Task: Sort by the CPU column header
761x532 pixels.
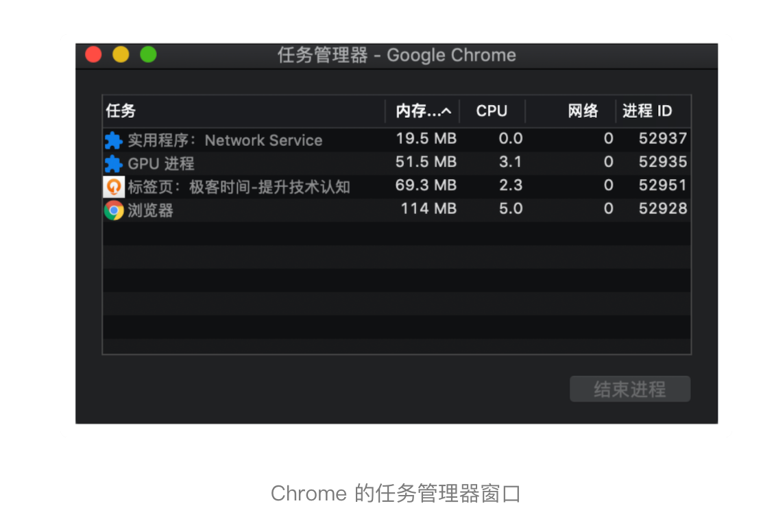Action: point(492,111)
